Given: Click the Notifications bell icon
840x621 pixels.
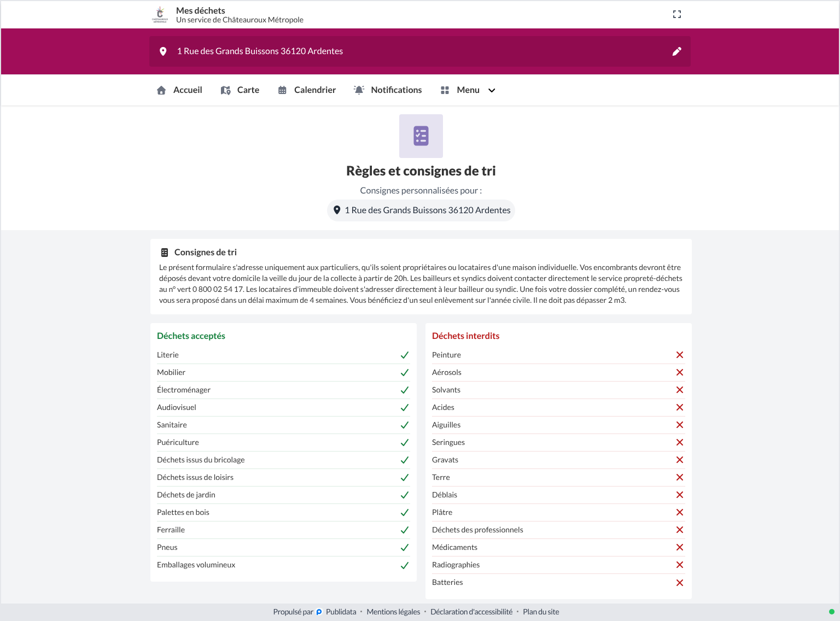Looking at the screenshot, I should pos(359,90).
